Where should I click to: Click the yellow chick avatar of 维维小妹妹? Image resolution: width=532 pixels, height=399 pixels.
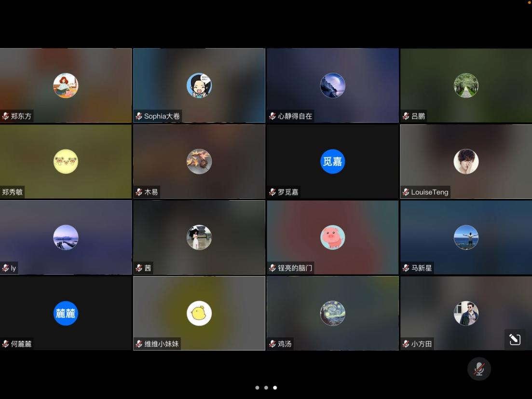pos(199,313)
